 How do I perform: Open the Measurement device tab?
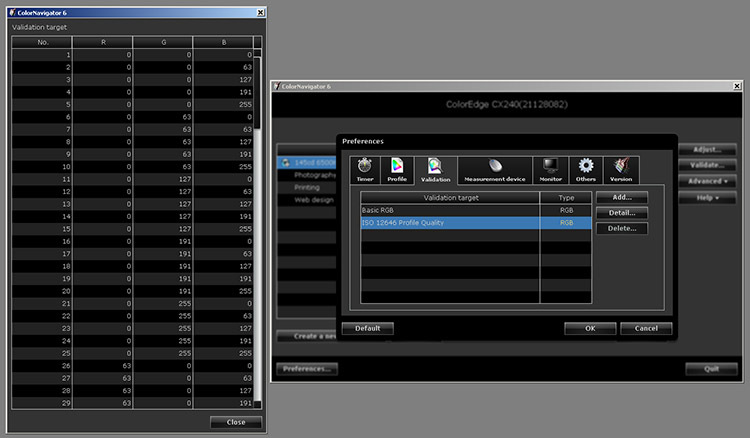coord(495,170)
